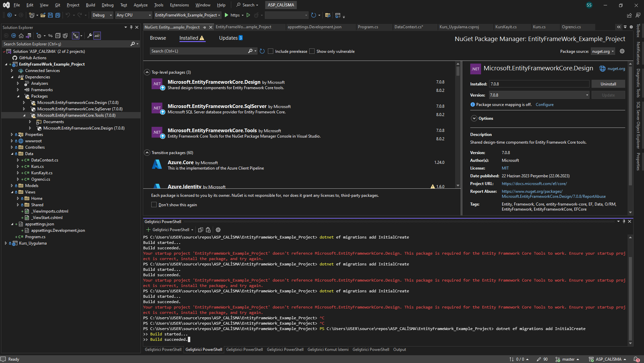The image size is (644, 363).
Task: Enable the Include prerelease checkbox
Action: pyautogui.click(x=271, y=51)
